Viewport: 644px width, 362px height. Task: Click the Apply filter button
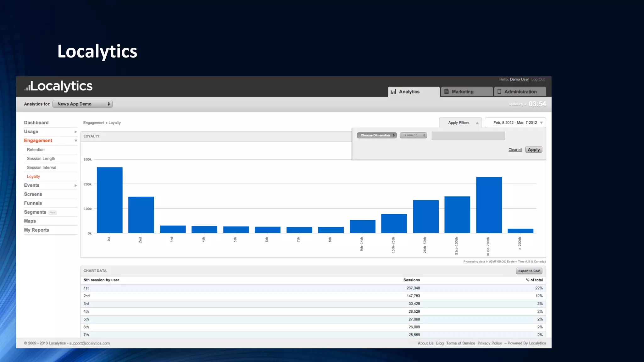(534, 150)
